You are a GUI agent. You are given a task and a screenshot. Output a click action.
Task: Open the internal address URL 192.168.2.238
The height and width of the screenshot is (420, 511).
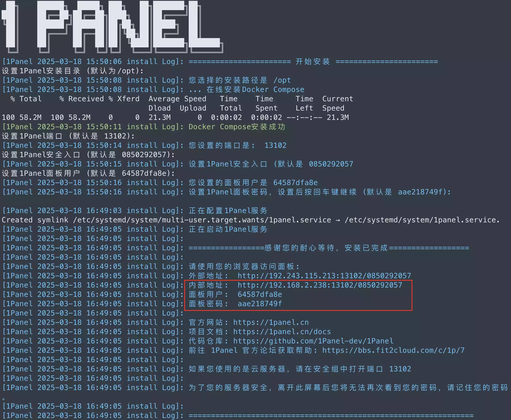[320, 285]
